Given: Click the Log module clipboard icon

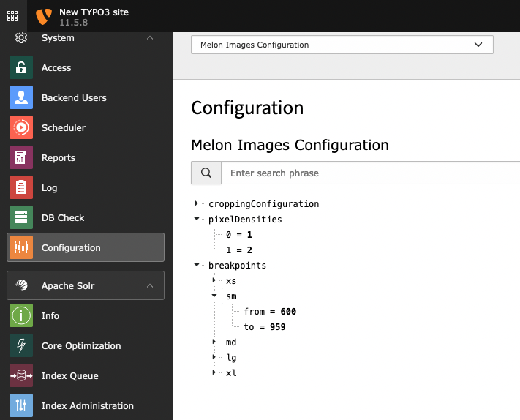Looking at the screenshot, I should tap(21, 188).
